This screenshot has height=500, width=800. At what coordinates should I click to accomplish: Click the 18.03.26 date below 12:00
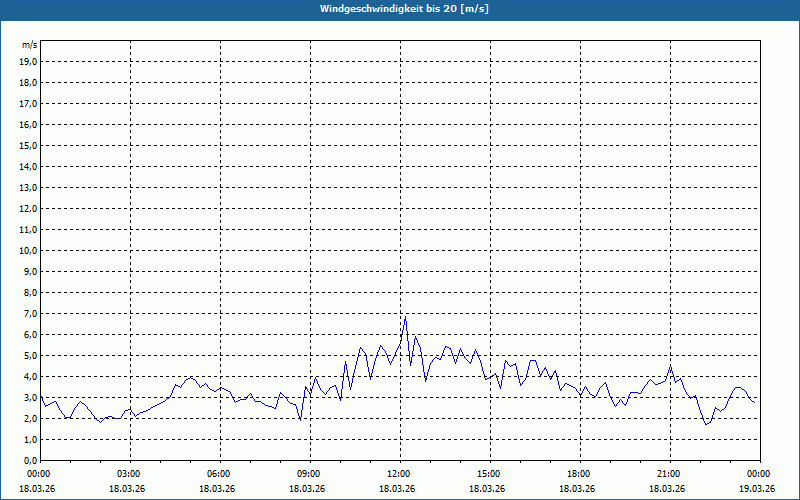398,488
